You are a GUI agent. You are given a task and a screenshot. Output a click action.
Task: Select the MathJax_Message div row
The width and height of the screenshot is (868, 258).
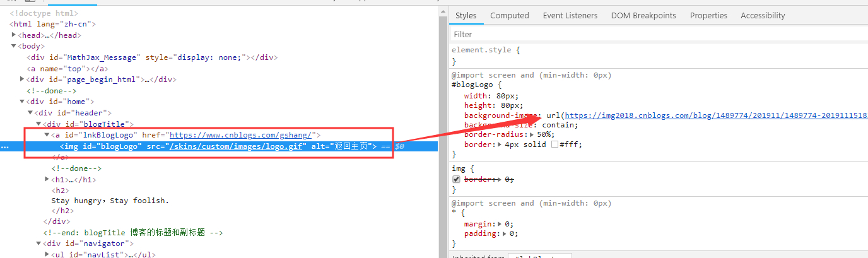[152, 57]
